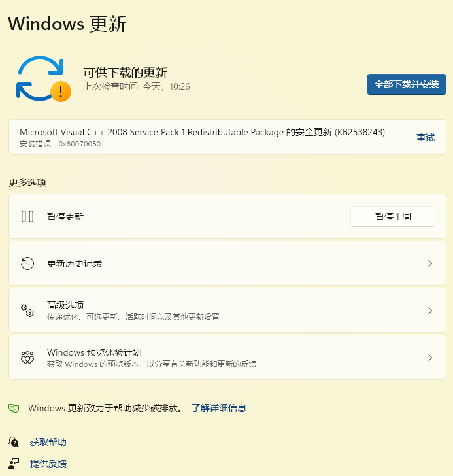
Task: Click the Windows 更新 page title
Action: coord(67,24)
